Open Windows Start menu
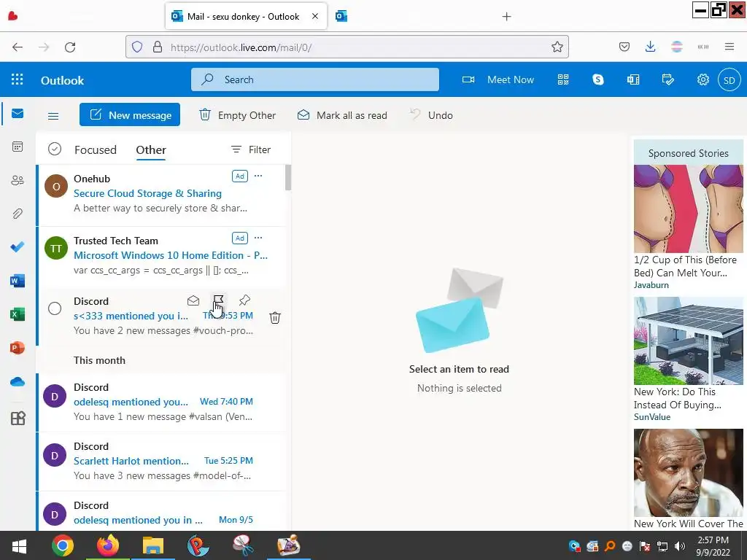 click(x=19, y=545)
